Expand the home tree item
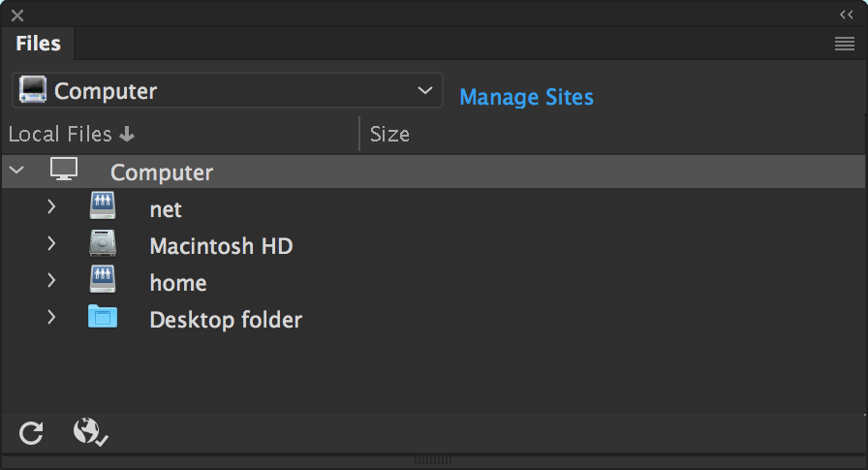The height and width of the screenshot is (470, 868). coord(51,280)
